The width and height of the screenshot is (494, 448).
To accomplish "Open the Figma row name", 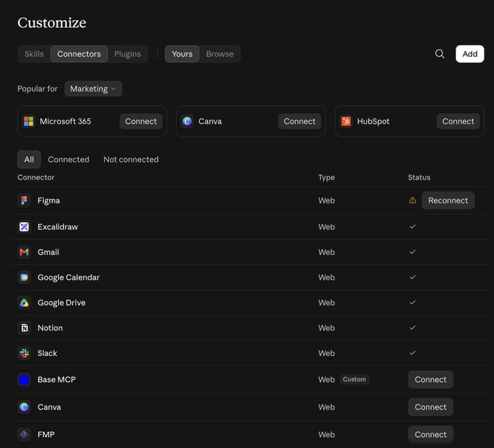I will 49,200.
